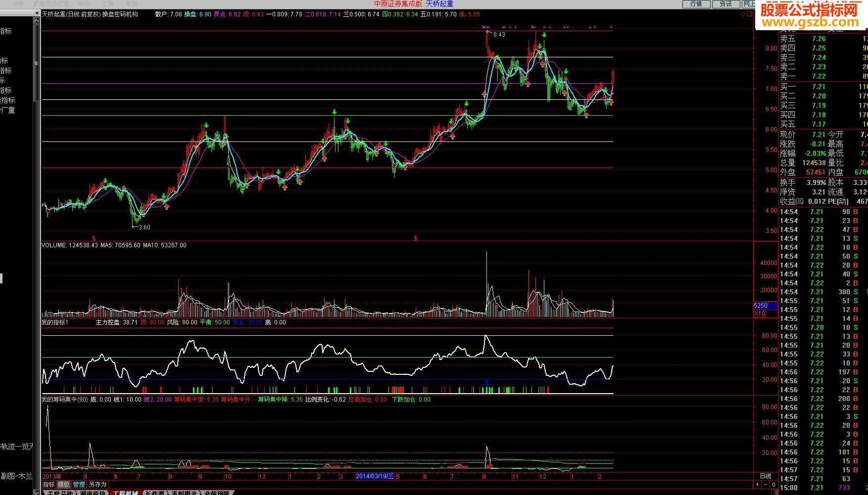This screenshot has width=868, height=495.
Task: Click the minus zoom button at bottom right
Action: [766, 485]
